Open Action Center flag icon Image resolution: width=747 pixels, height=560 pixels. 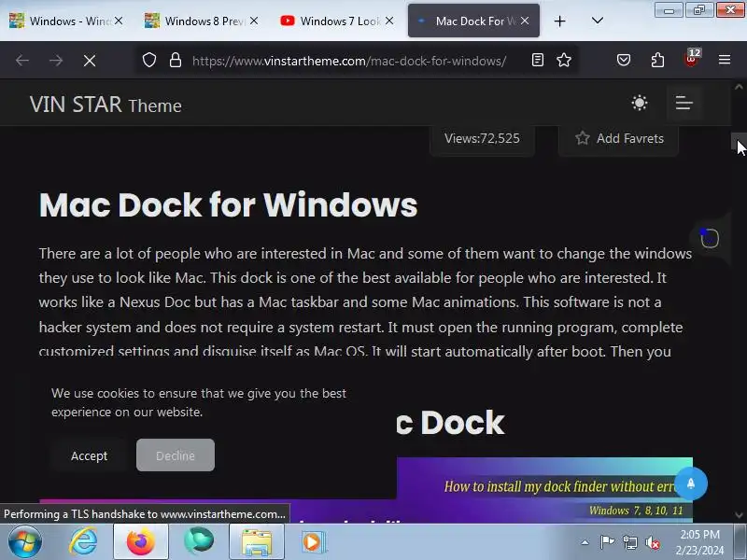pyautogui.click(x=607, y=542)
